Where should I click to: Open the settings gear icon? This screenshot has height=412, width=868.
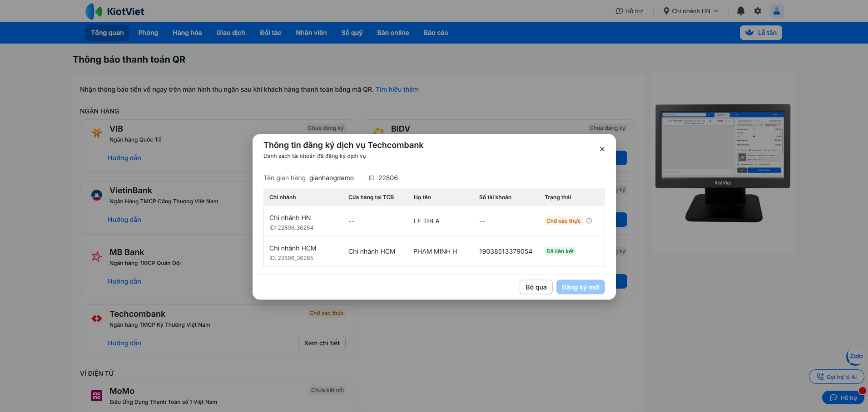point(758,11)
